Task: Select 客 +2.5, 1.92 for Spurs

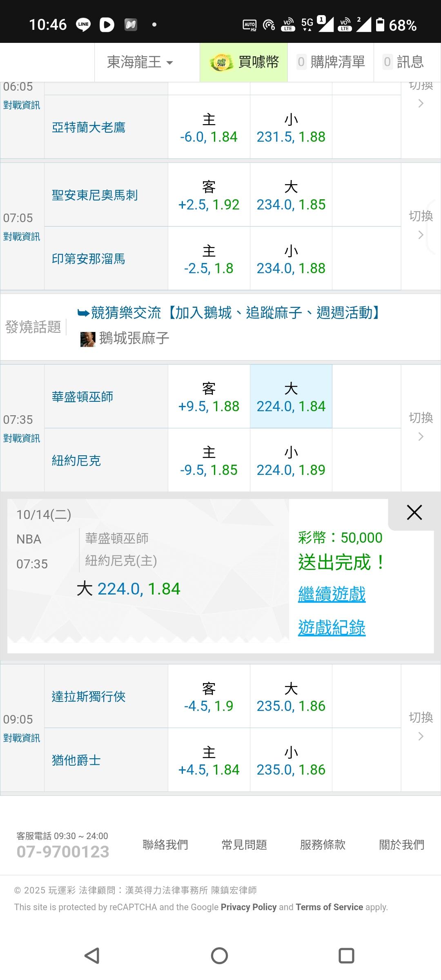Action: tap(209, 195)
